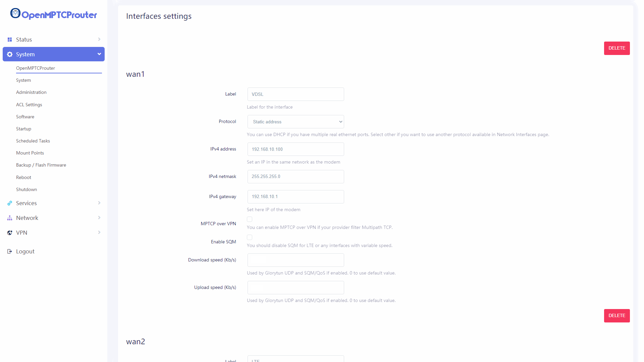644x362 pixels.
Task: Click the OpenMPTCProuter logo icon
Action: [x=15, y=13]
